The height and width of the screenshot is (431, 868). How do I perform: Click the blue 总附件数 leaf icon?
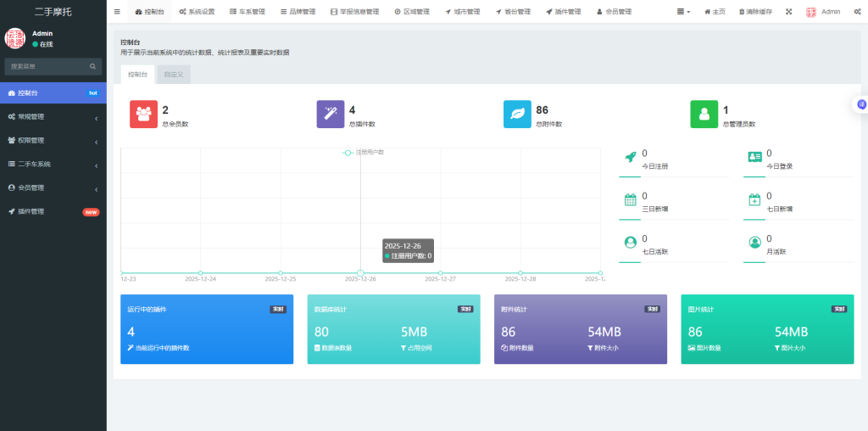[517, 115]
